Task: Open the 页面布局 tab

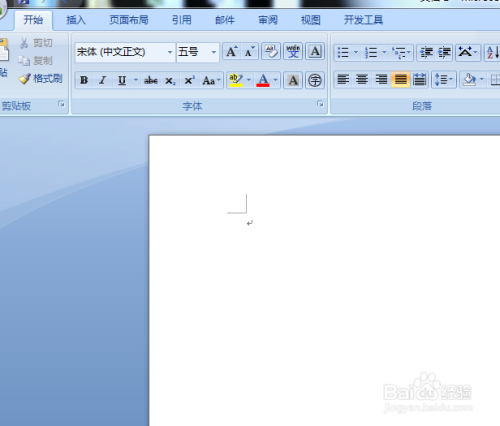Action: tap(129, 20)
